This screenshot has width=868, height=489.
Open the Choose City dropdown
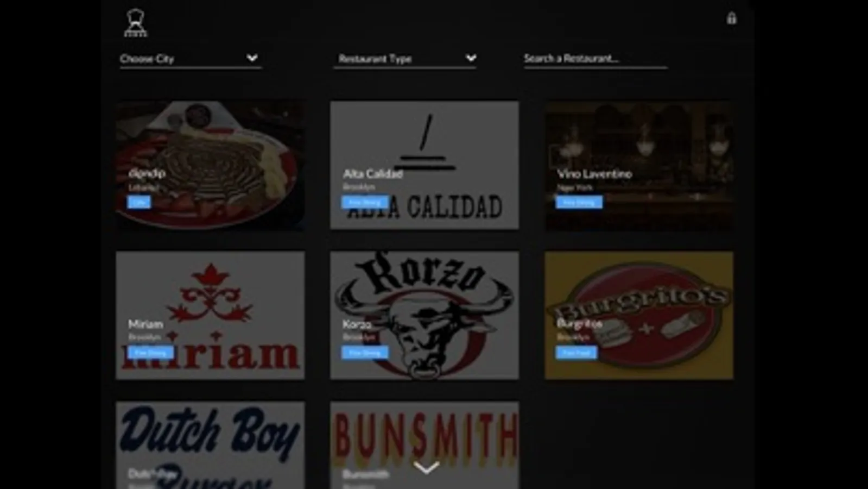click(190, 59)
